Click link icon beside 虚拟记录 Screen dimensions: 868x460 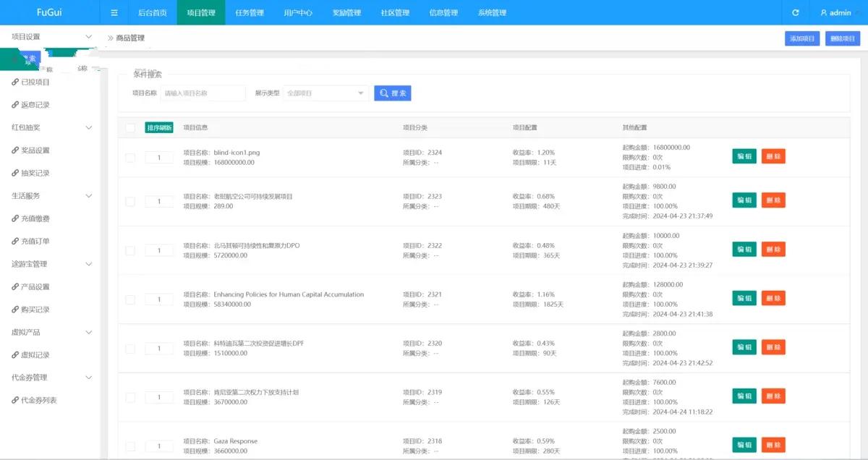tap(15, 355)
